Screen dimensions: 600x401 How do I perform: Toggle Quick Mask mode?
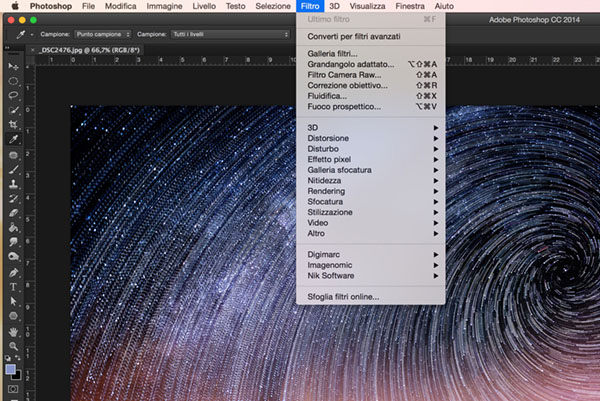coord(13,389)
